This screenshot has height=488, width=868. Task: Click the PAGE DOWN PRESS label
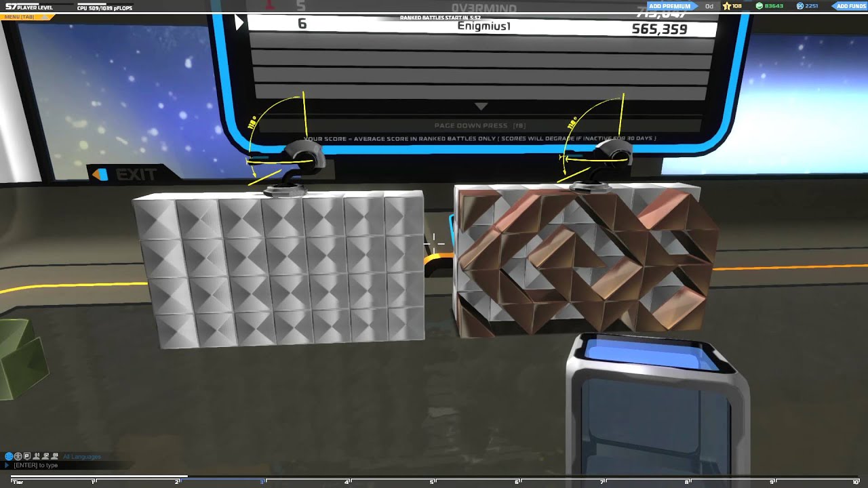(480, 125)
